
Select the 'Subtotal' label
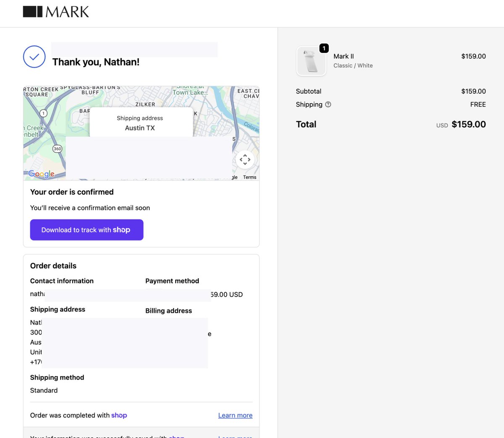tap(309, 91)
